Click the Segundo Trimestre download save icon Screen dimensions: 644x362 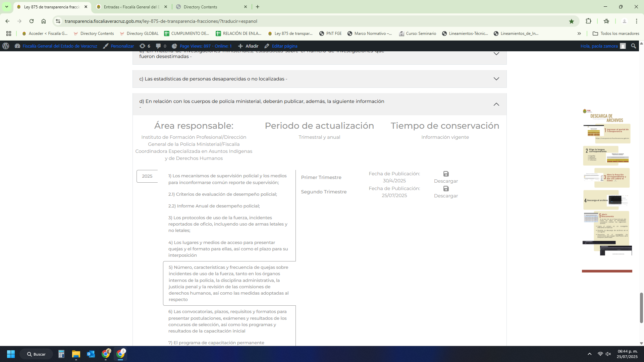click(446, 189)
